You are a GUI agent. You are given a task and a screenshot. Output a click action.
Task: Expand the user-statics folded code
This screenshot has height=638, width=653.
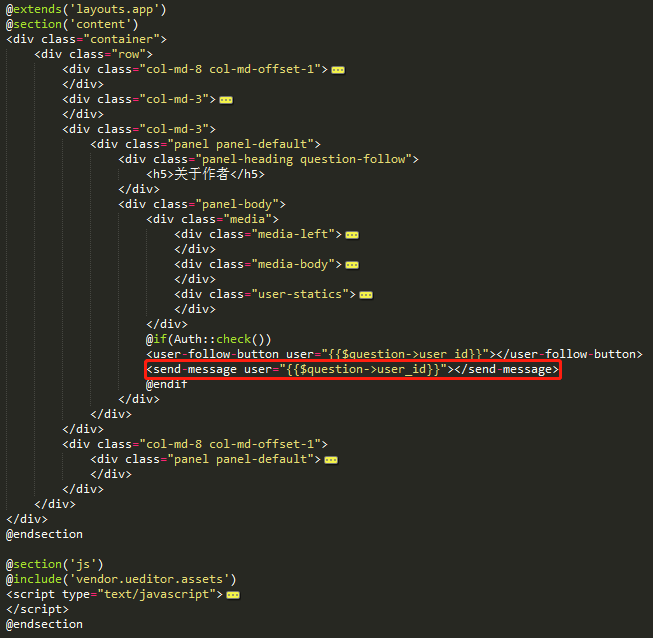(366, 295)
